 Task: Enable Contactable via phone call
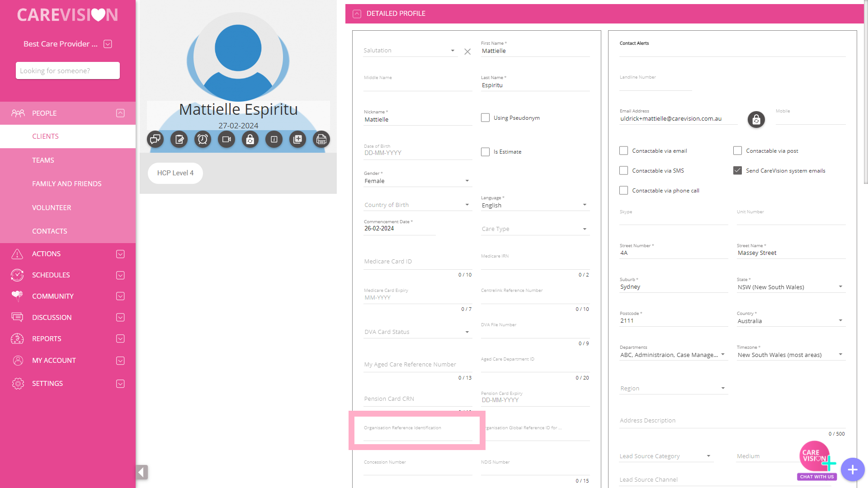(x=623, y=190)
